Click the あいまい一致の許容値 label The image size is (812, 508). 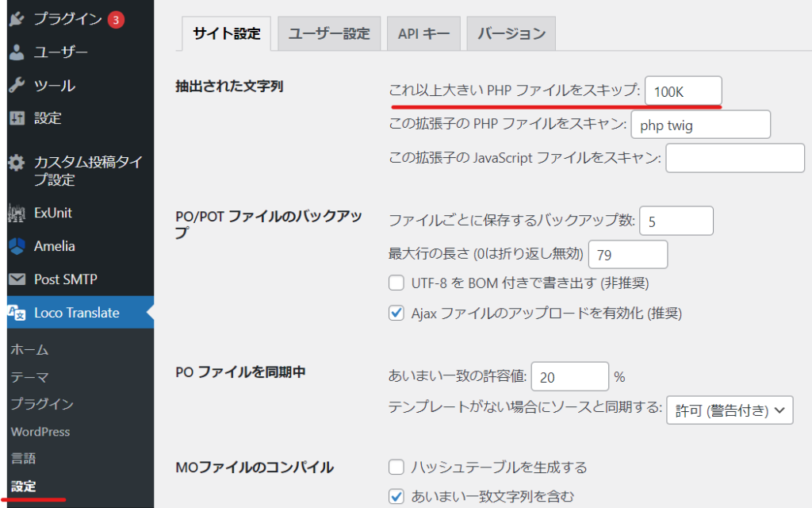[458, 375]
